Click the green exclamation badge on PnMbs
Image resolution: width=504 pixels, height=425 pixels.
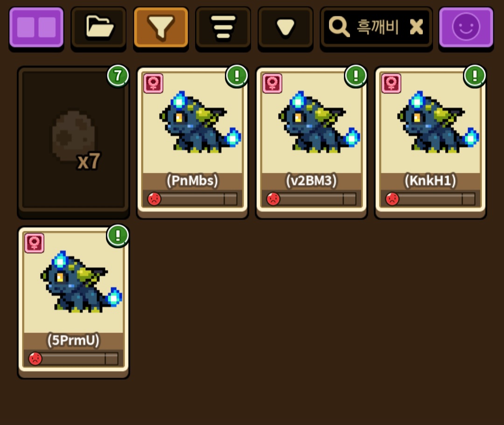[237, 76]
